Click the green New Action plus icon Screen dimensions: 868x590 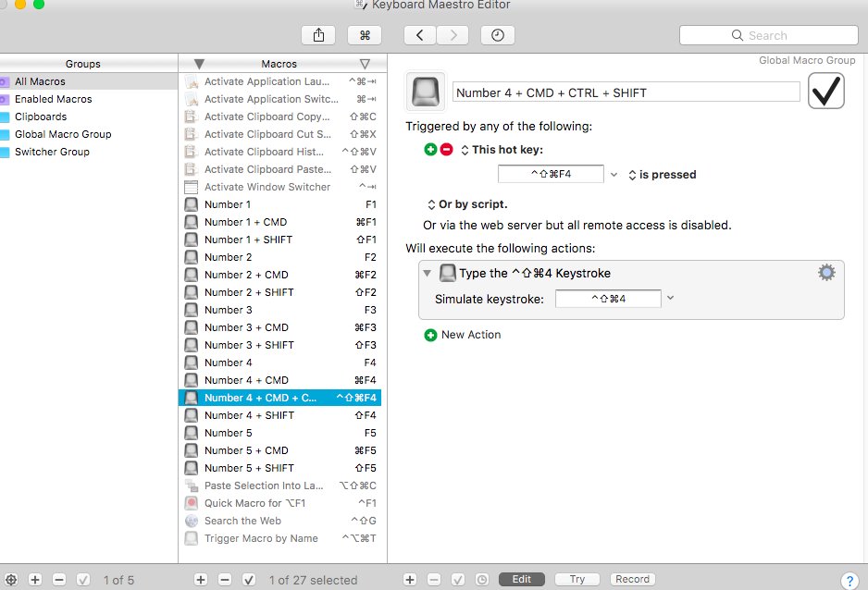(x=430, y=335)
